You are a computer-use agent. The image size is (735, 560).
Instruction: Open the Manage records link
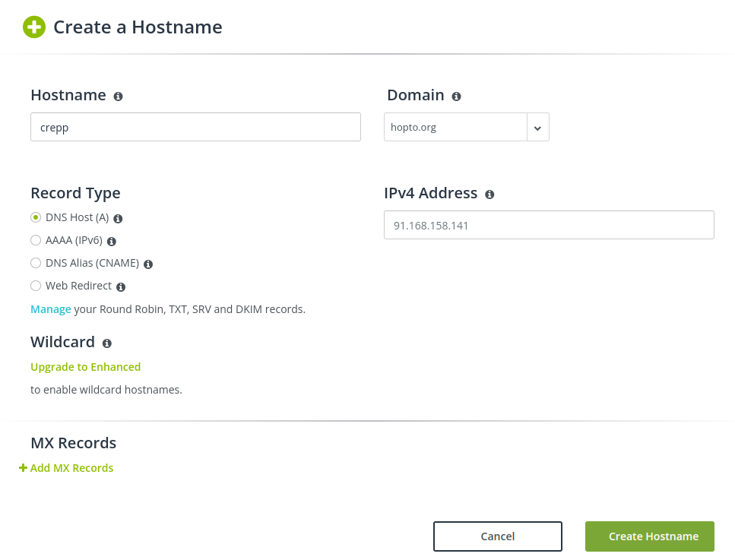pos(51,309)
